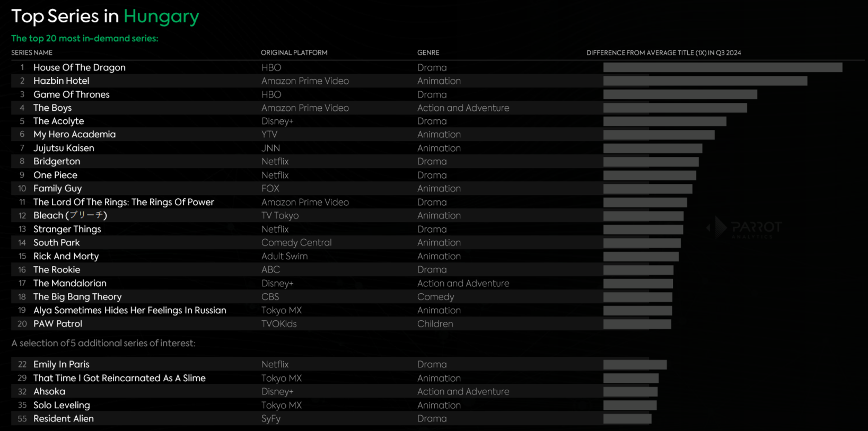Click the demand bar for Game Of Thrones

[x=680, y=94]
